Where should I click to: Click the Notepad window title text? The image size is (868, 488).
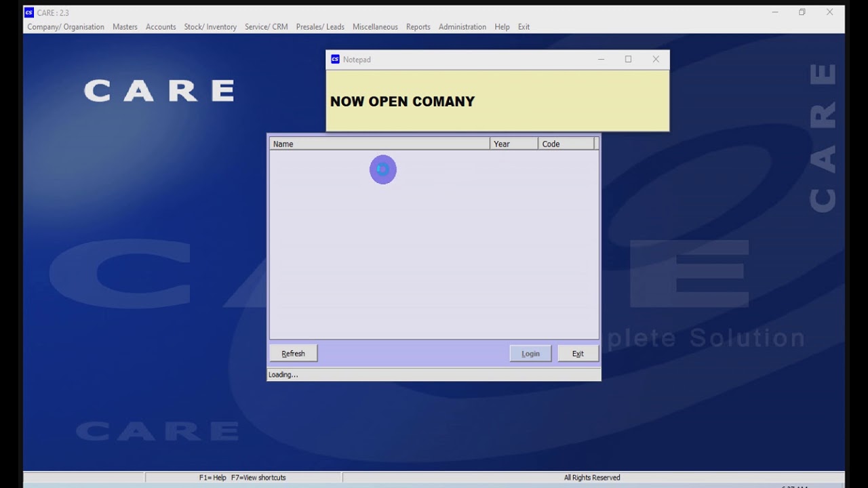coord(357,60)
